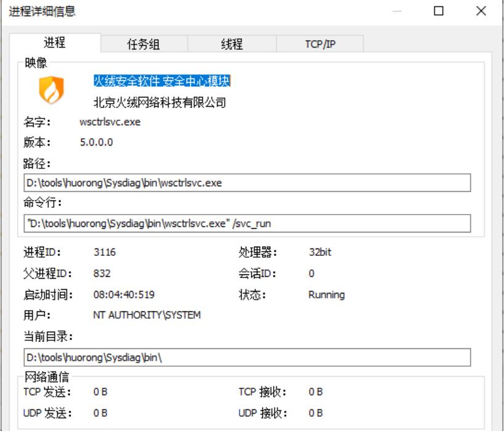504x431 pixels.
Task: Click the 父进程ID label
Action: click(x=47, y=273)
